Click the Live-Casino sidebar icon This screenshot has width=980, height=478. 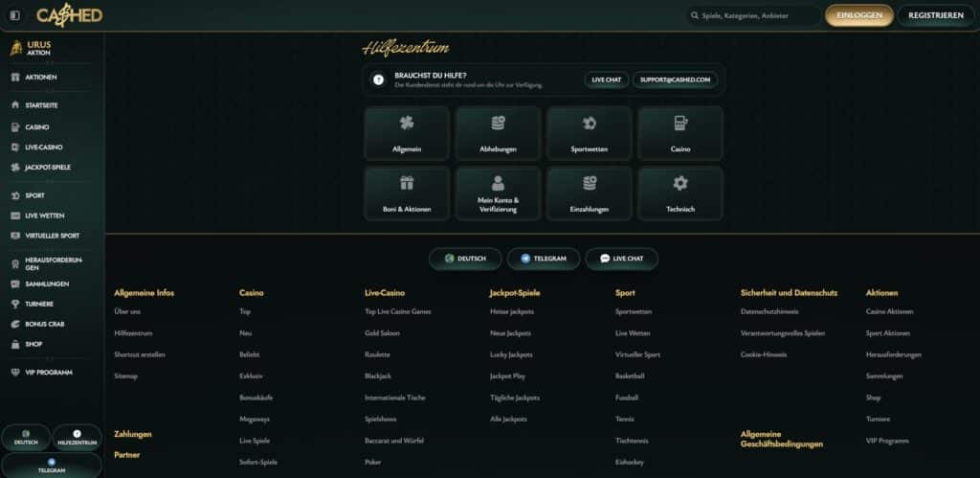[x=15, y=147]
